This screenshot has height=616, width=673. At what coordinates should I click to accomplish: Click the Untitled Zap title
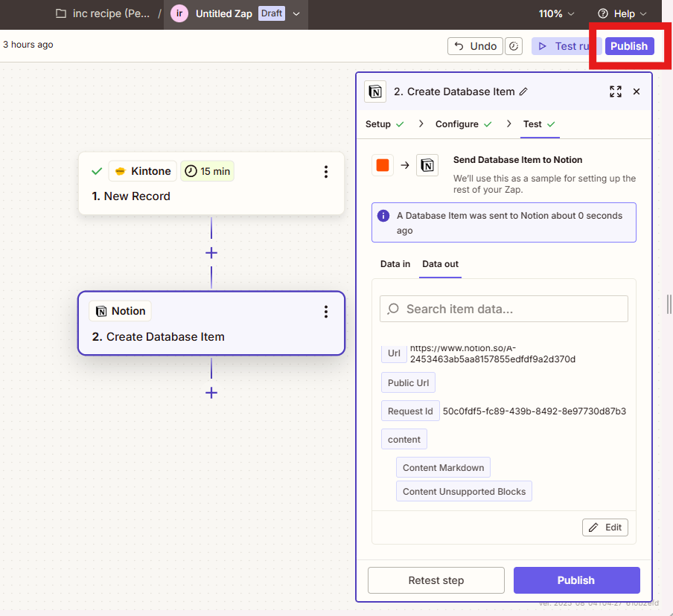[x=223, y=13]
